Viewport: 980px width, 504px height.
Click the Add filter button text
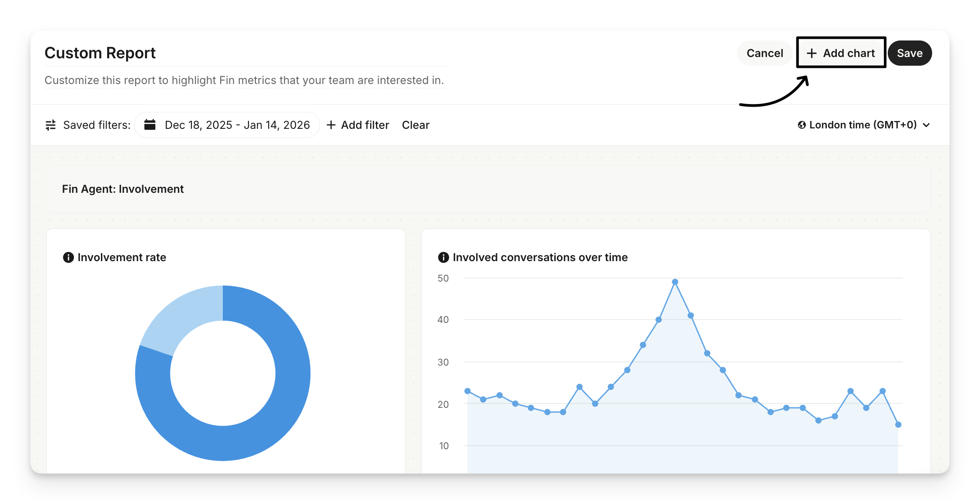point(365,125)
